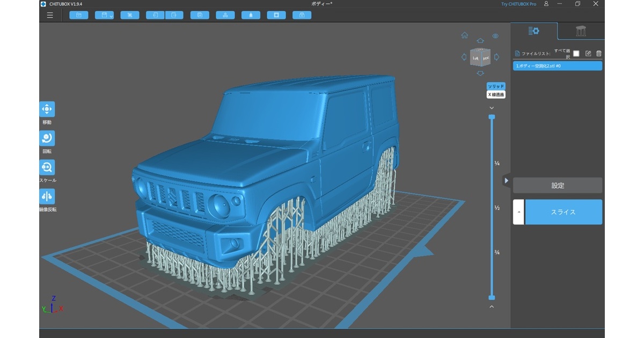
Task: Select 1.ボディー空洞化2.stl in file list
Action: (558, 66)
